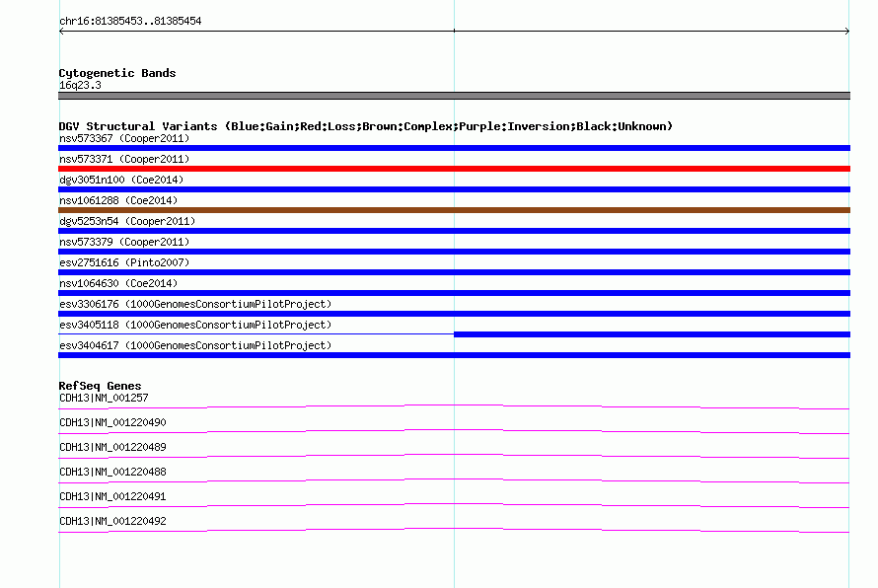878x588 pixels.
Task: Click the blue bar under esv3306176
Action: (x=454, y=314)
